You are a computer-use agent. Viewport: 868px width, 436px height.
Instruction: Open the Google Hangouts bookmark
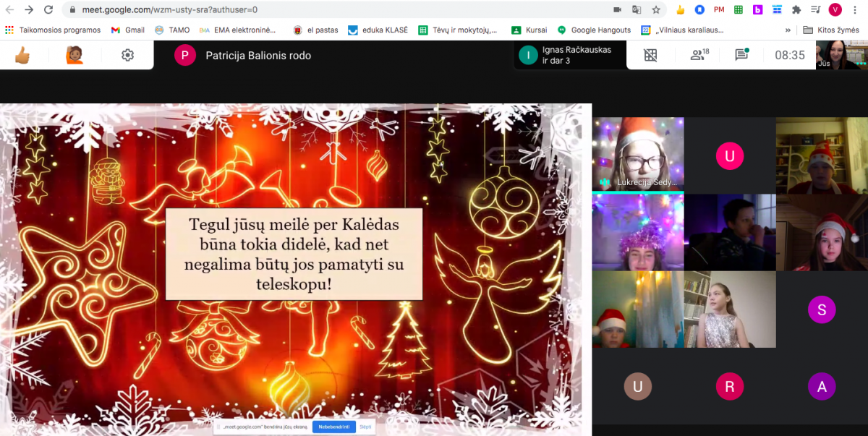[x=594, y=30]
